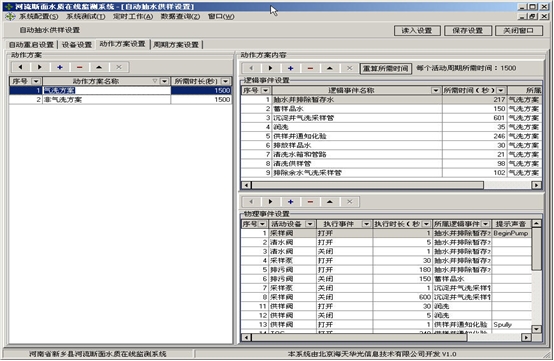Open dropdown on 序号 column in 动作方案 table

point(36,81)
